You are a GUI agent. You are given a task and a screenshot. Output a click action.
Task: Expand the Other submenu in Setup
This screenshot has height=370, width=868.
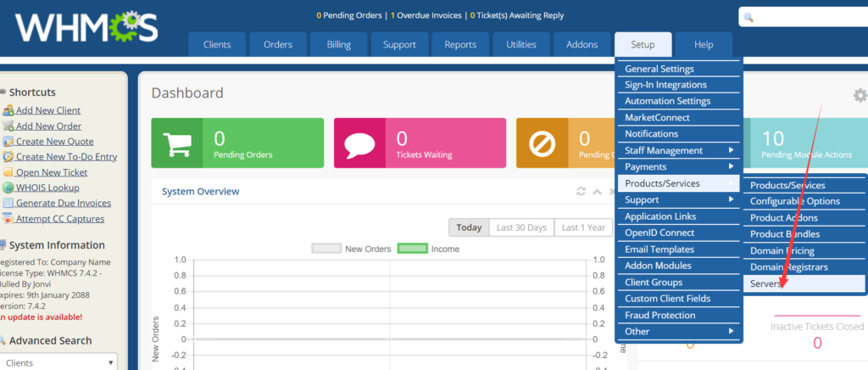pos(679,331)
